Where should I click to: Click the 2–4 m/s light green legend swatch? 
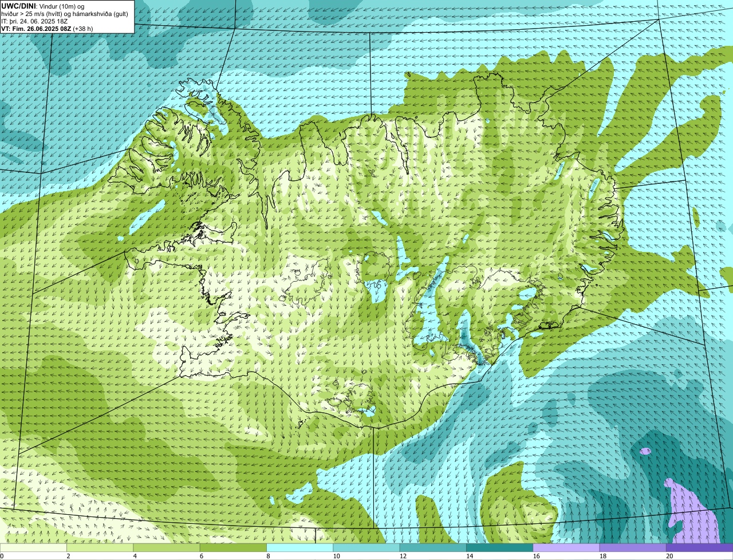coord(100,548)
